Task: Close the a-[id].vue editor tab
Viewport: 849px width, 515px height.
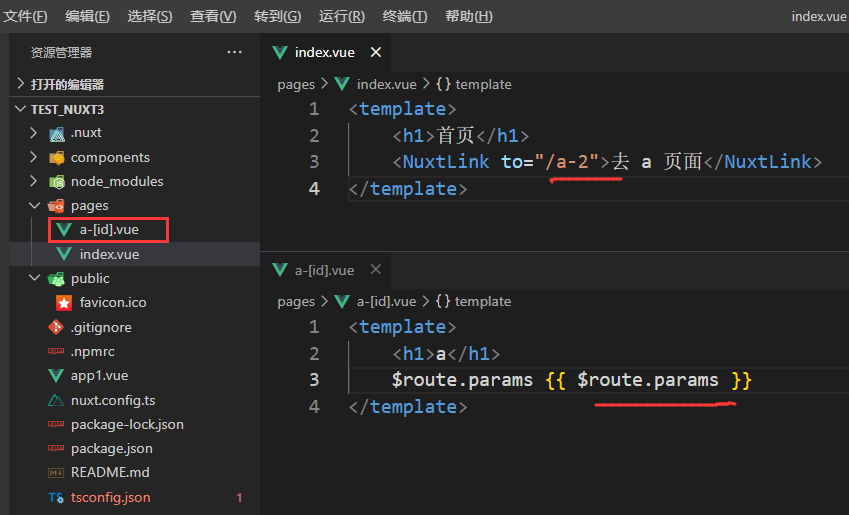Action: point(376,269)
